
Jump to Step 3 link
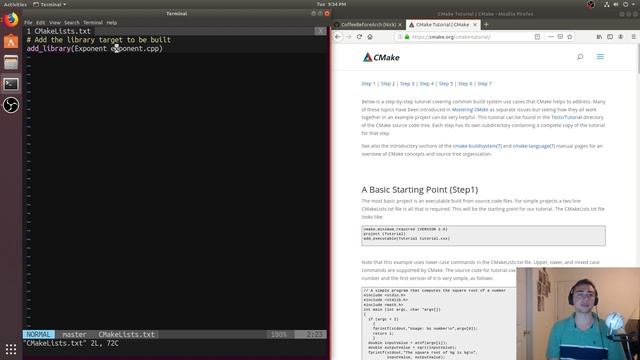click(407, 84)
